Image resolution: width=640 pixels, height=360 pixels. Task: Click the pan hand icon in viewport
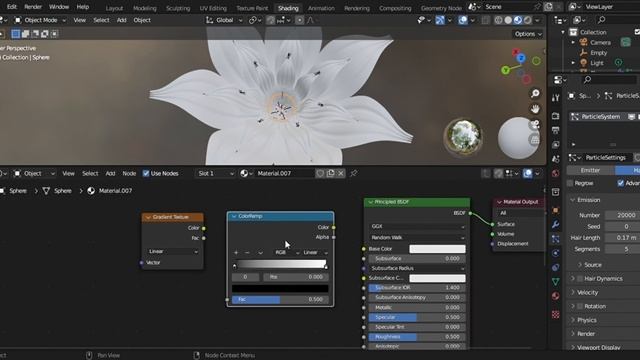coord(535,109)
